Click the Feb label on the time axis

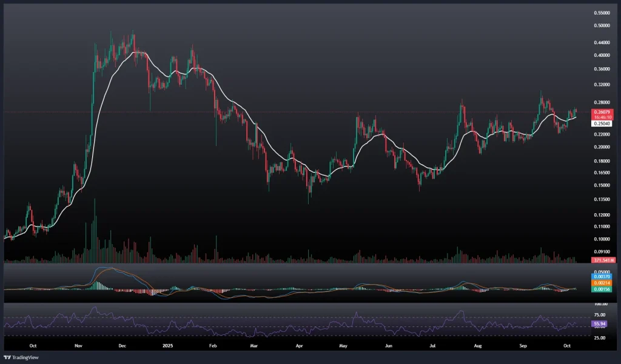click(212, 346)
